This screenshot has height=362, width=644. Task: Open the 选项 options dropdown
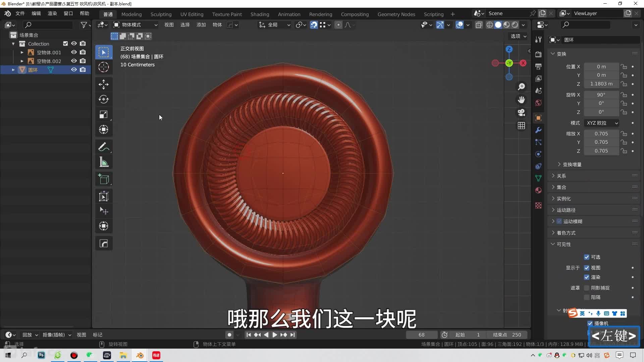click(518, 36)
